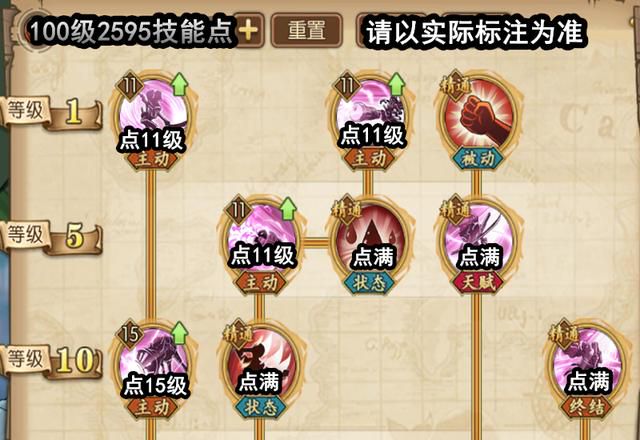
Task: Click the 等级 1 level banner
Action: pyautogui.click(x=51, y=113)
